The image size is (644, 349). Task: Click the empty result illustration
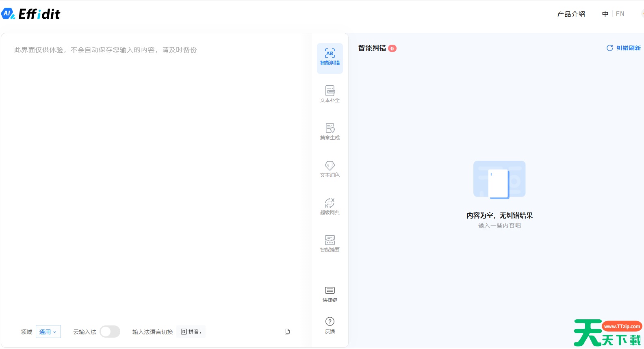[499, 179]
